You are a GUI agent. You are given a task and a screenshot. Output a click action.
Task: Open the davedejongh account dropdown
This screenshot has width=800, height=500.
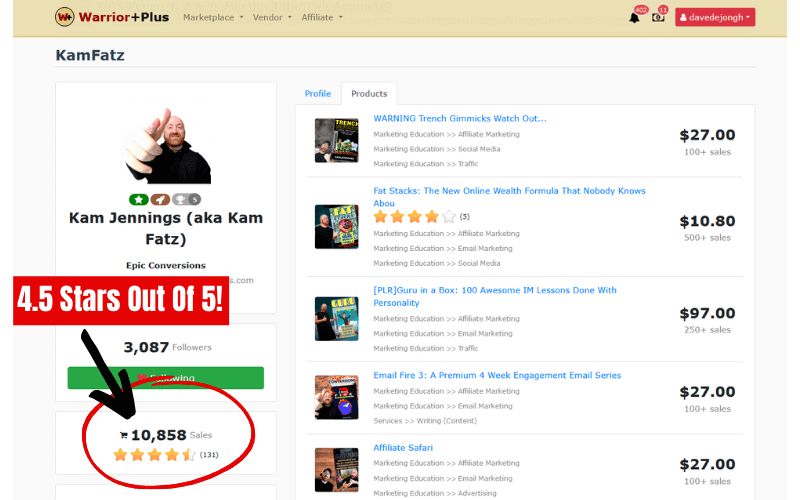[x=715, y=17]
